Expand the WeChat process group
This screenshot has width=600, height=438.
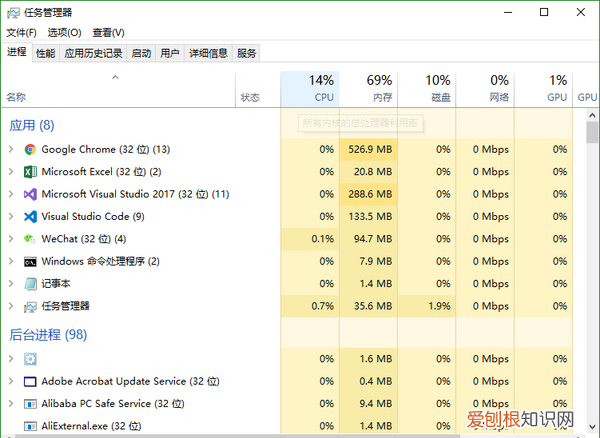pos(11,239)
